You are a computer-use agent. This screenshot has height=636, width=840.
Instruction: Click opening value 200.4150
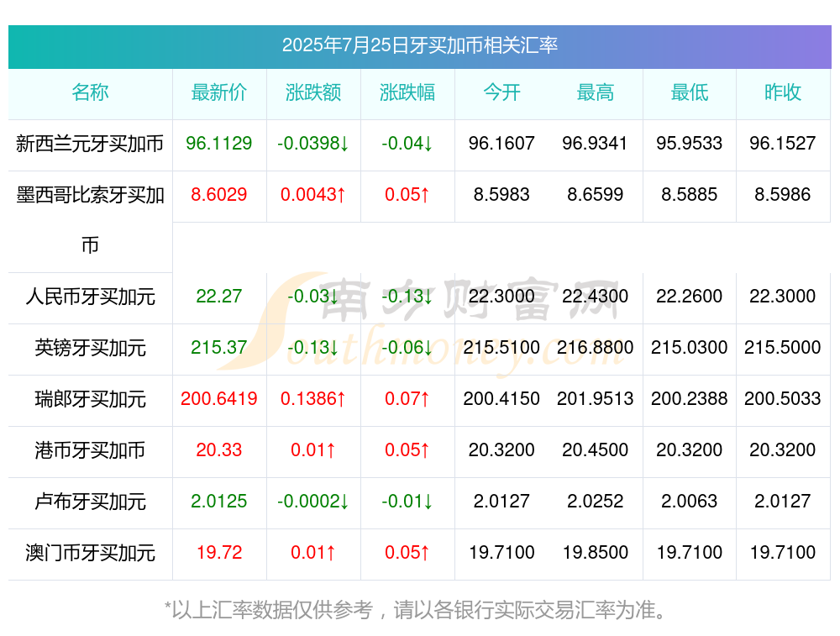tap(501, 398)
